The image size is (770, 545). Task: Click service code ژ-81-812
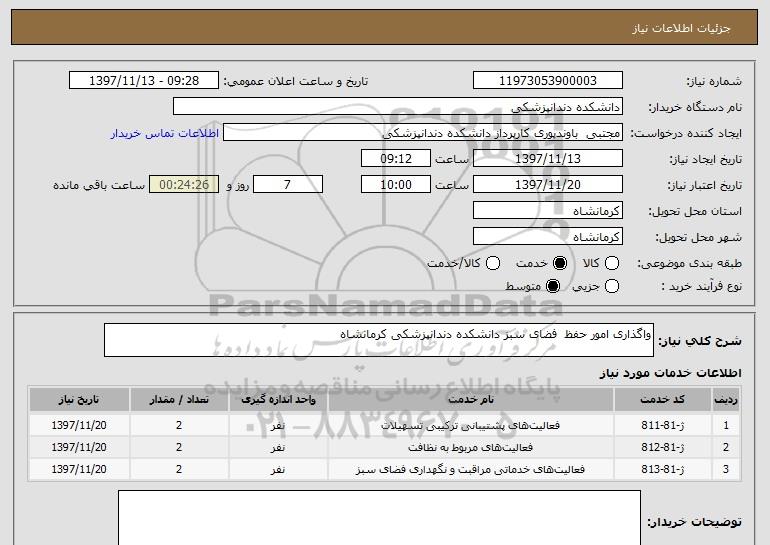pyautogui.click(x=662, y=447)
